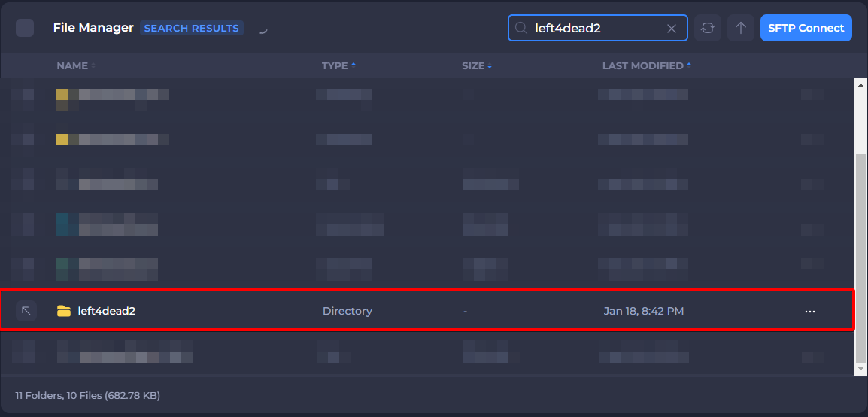Click the SFTP Connect button
Screen dimensions: 868x417
pos(806,28)
